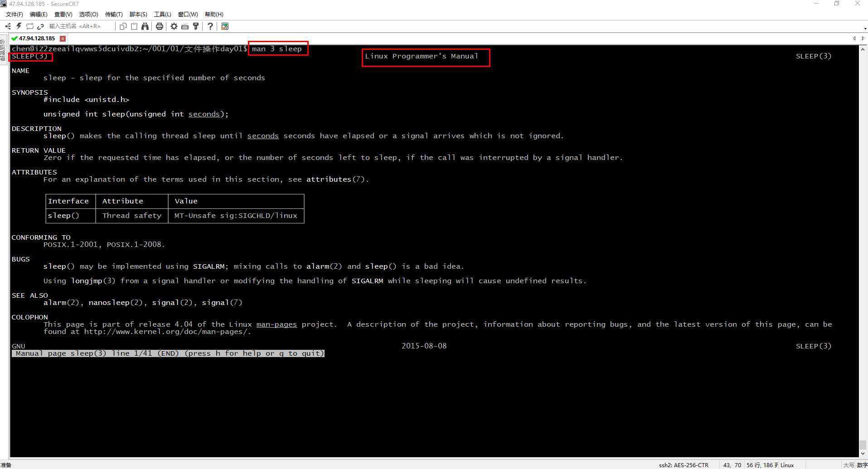Click cursor position '43, 70' in status bar
Viewport: 868px width, 469px height.
[732, 465]
